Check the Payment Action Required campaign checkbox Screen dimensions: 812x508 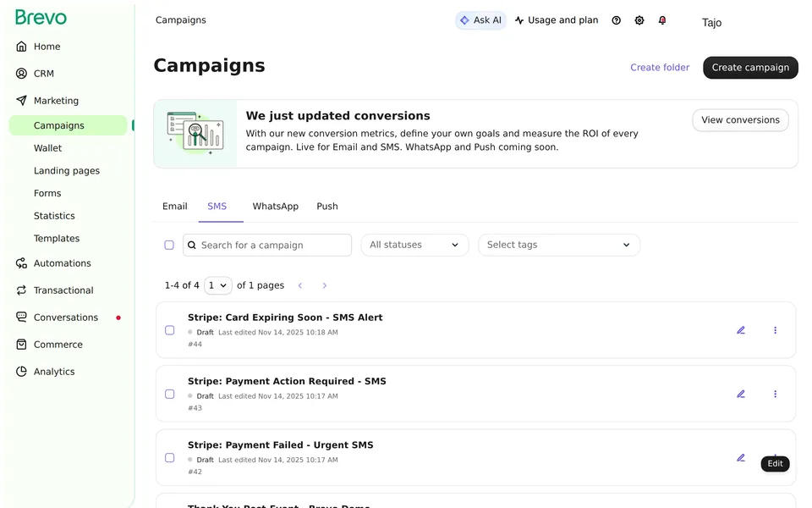click(x=170, y=394)
